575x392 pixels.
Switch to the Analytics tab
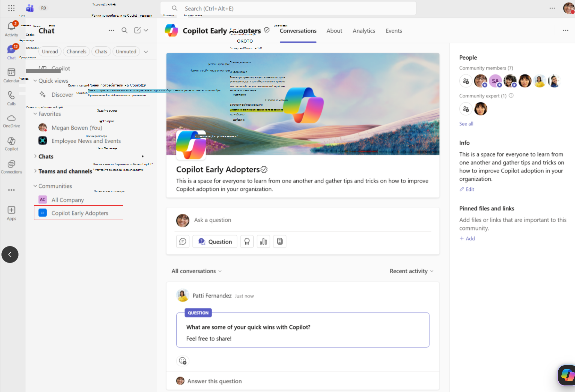click(364, 31)
